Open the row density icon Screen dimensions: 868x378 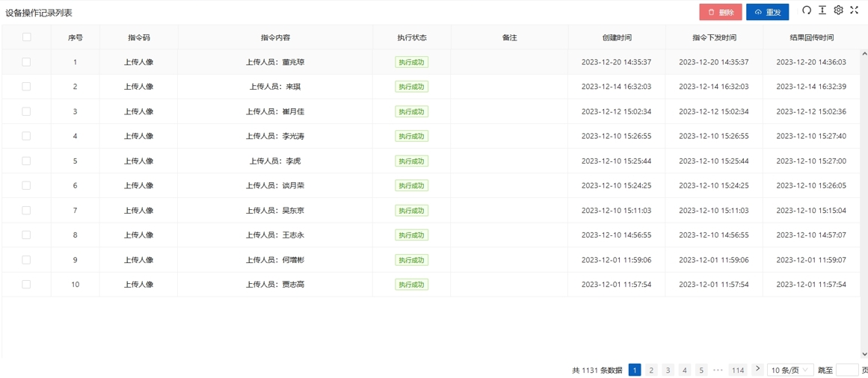(x=822, y=10)
